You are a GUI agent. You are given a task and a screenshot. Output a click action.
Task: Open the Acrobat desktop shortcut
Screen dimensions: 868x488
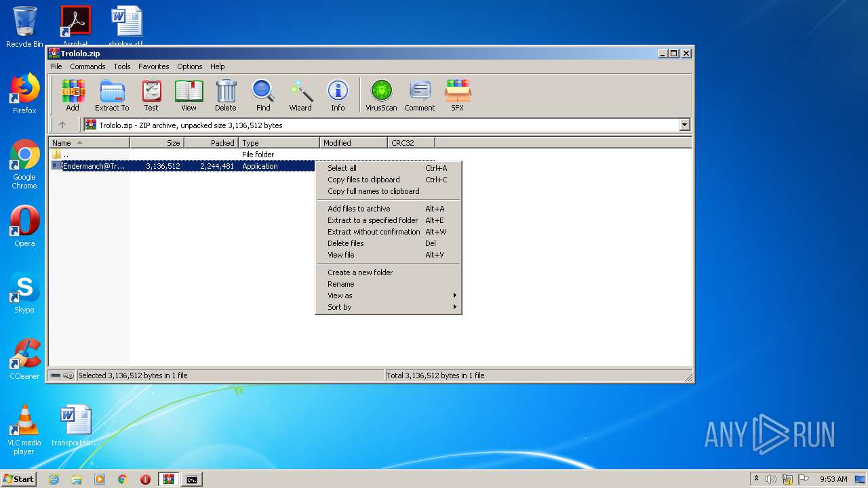click(76, 26)
